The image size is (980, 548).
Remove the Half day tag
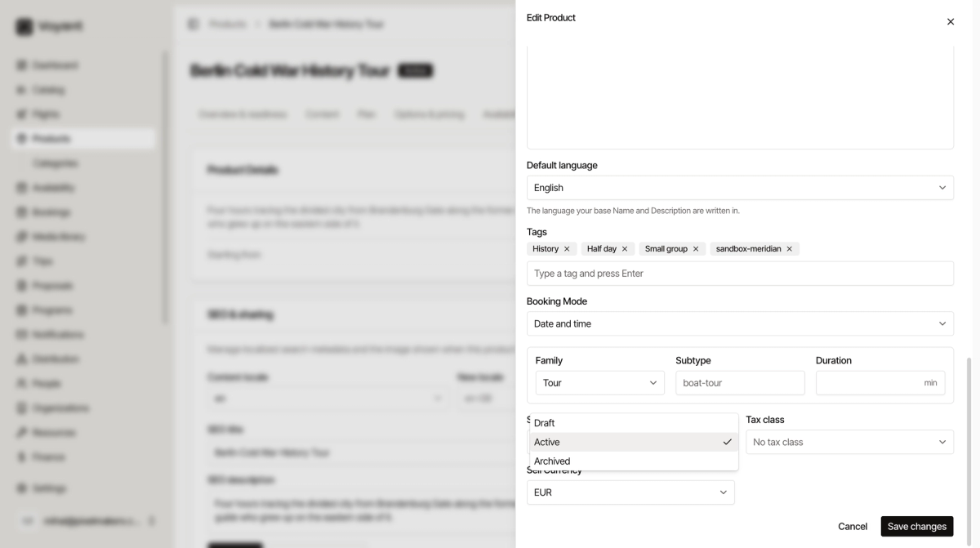point(625,249)
